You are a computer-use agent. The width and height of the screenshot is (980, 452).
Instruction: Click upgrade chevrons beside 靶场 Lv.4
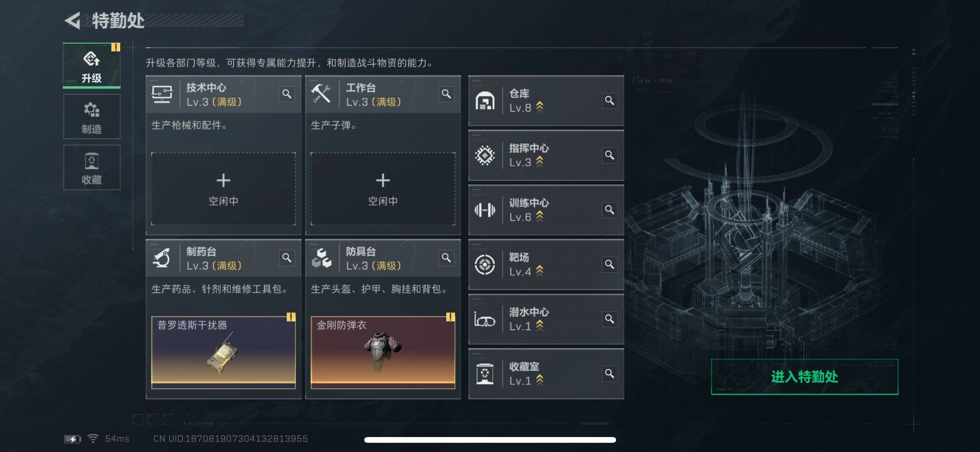pyautogui.click(x=539, y=271)
